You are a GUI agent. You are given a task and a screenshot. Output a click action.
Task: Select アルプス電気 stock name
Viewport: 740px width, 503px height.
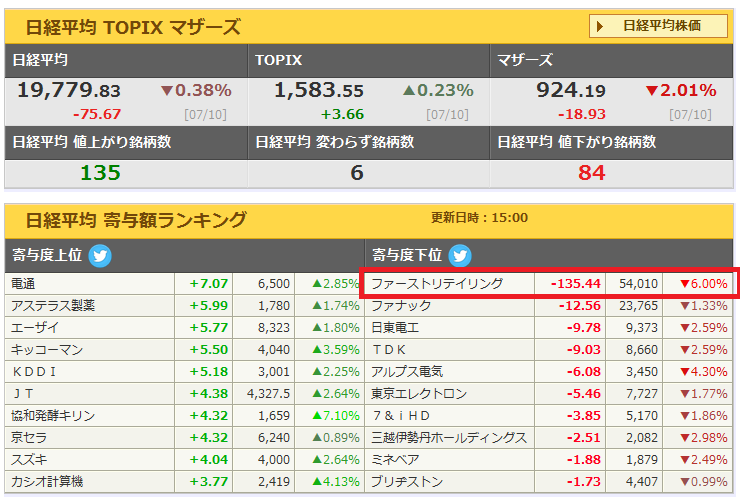(x=407, y=372)
